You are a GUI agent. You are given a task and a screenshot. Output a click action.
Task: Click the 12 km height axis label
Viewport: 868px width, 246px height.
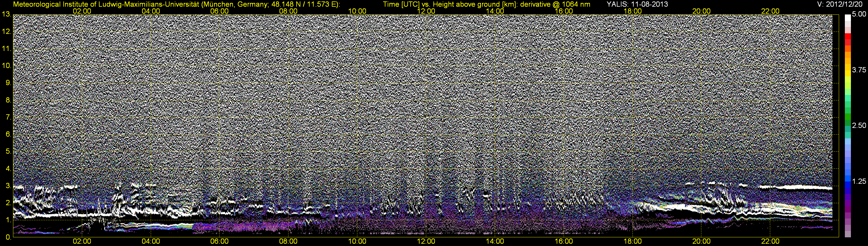(6, 32)
